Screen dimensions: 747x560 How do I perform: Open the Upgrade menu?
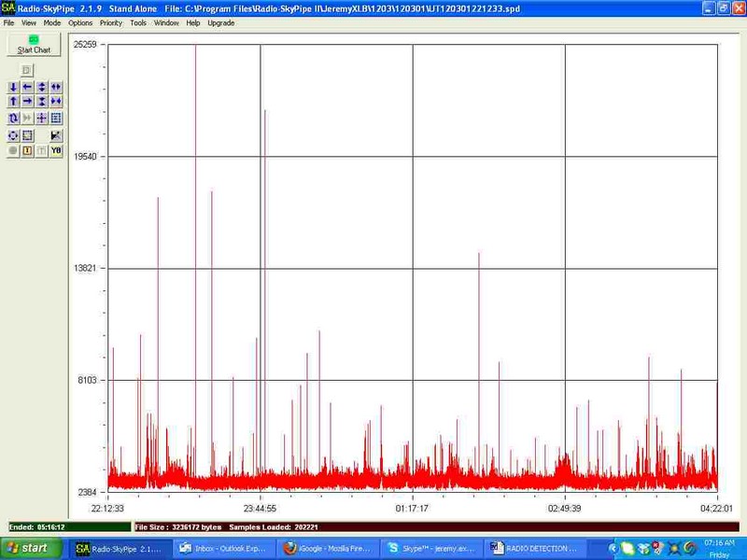coord(221,22)
